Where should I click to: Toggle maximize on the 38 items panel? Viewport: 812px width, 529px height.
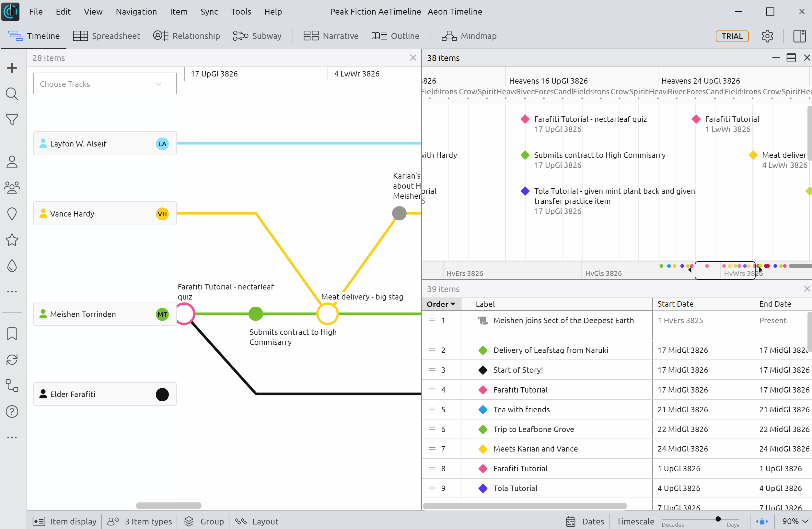pyautogui.click(x=791, y=58)
